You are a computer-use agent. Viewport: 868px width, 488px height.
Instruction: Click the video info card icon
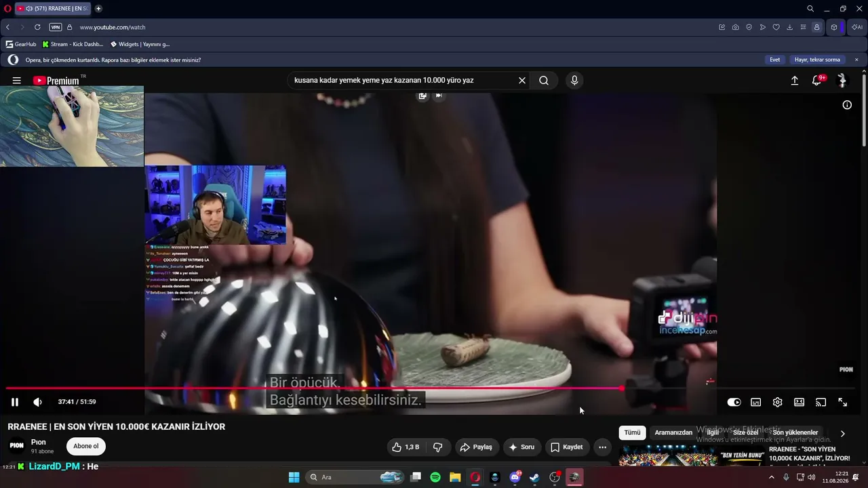coord(847,105)
